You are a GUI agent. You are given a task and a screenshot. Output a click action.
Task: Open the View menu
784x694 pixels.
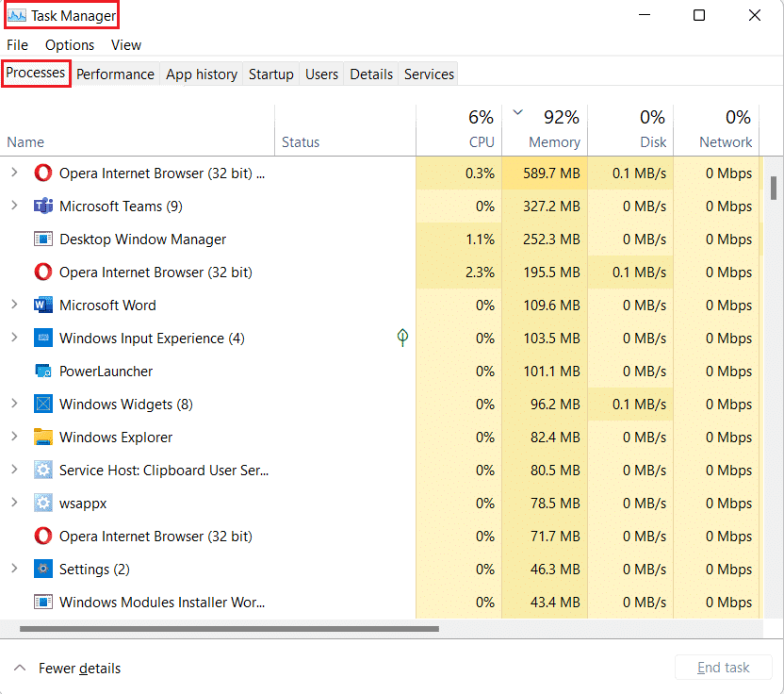[x=125, y=44]
